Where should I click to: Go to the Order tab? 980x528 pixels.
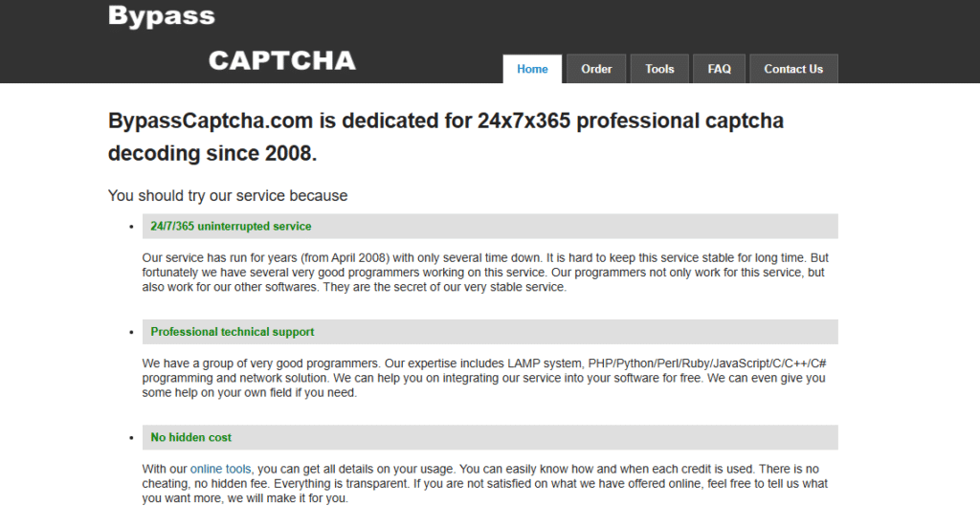(596, 69)
